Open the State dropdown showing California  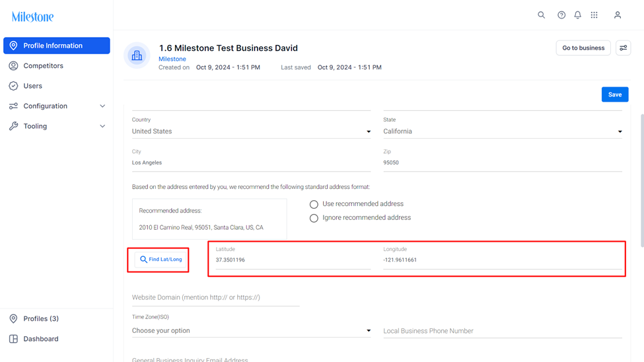click(502, 131)
